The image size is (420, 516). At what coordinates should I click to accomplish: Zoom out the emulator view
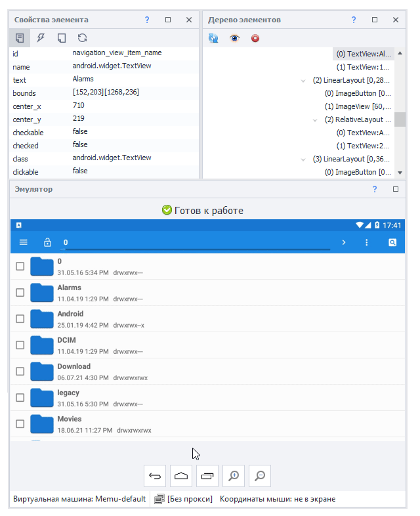[260, 475]
